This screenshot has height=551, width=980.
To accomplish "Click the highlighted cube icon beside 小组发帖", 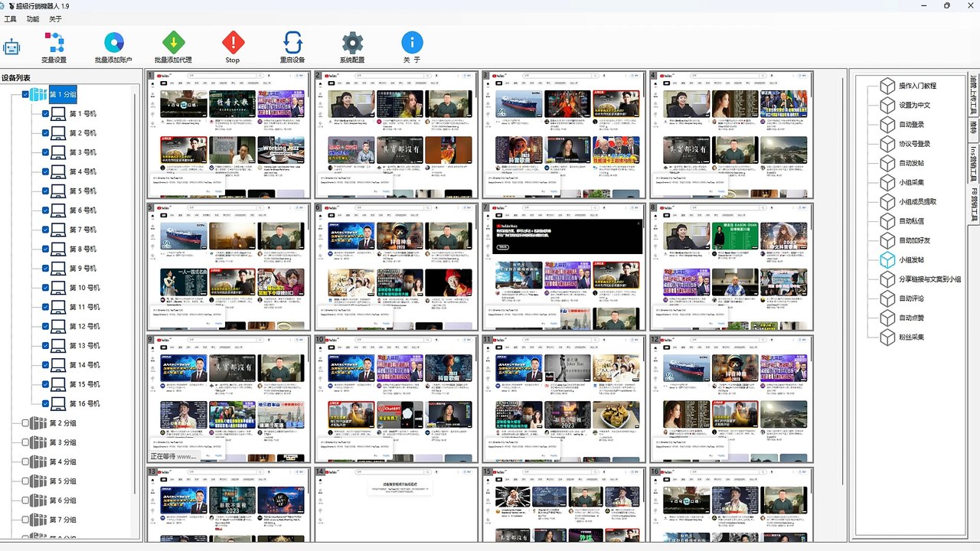I will coord(887,260).
